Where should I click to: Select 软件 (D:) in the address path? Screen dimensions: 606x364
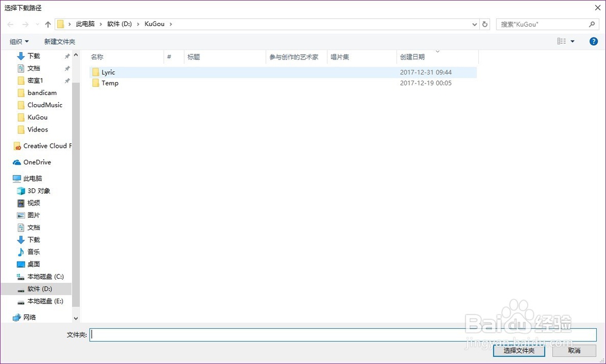pos(119,24)
